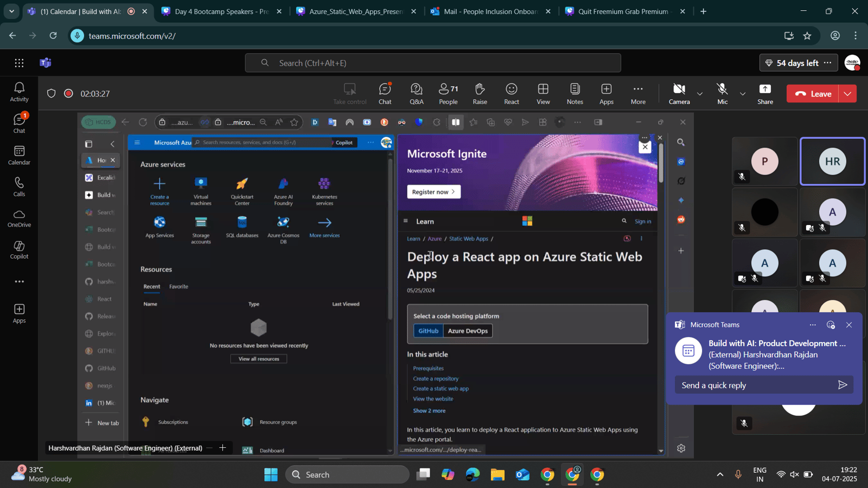Switch to Day 4 Bootcamp Speakers tab

pyautogui.click(x=222, y=11)
